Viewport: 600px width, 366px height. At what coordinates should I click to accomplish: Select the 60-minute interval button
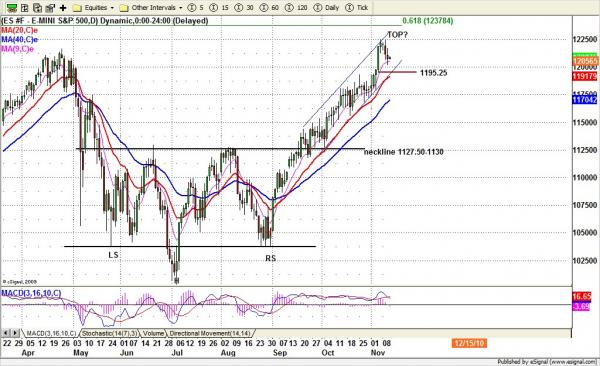coord(269,8)
